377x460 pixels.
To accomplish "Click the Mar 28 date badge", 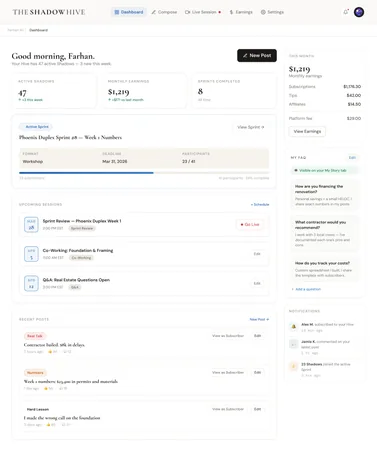I will (31, 224).
